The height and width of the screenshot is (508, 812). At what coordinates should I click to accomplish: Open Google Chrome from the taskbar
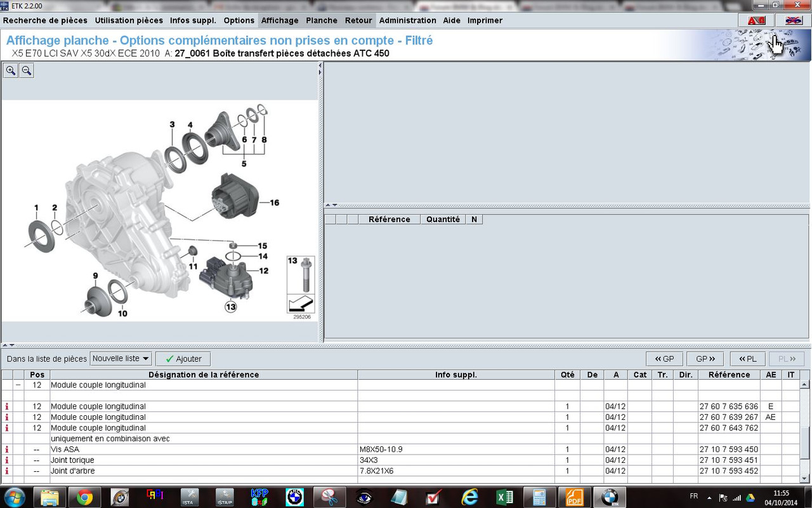tap(85, 497)
